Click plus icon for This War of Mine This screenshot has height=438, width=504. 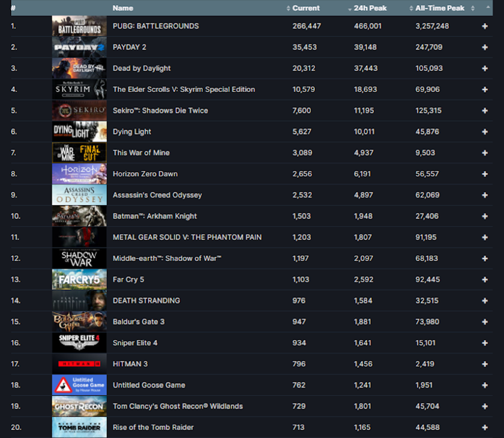pos(485,153)
